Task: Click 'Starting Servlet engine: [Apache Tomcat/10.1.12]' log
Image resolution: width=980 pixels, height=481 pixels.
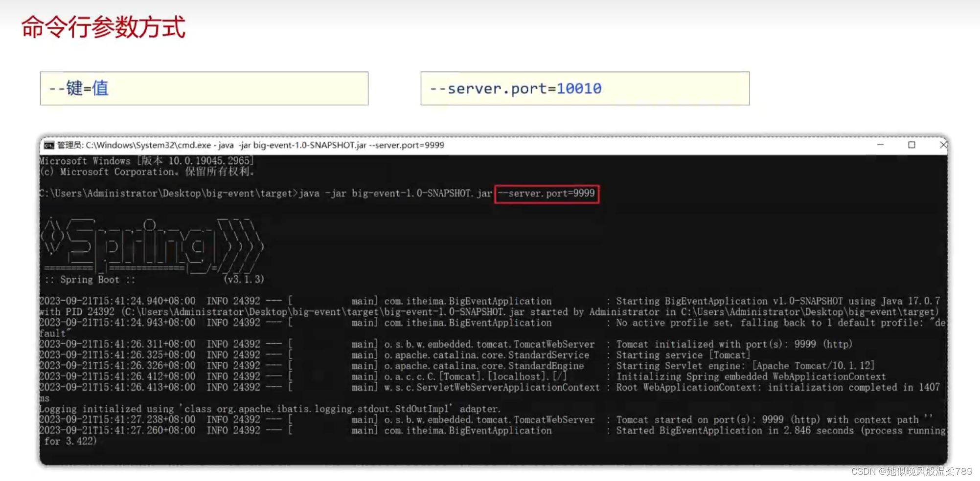Action: [x=745, y=366]
